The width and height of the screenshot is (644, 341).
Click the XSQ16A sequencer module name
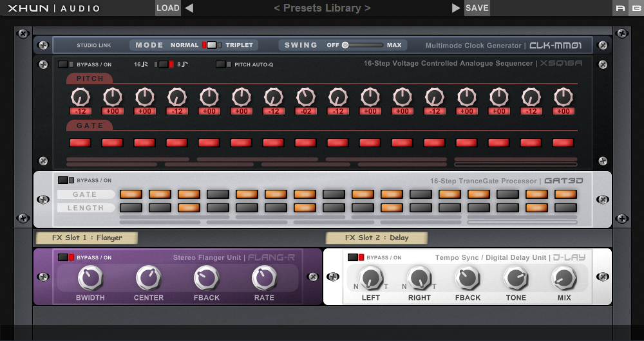click(x=561, y=63)
